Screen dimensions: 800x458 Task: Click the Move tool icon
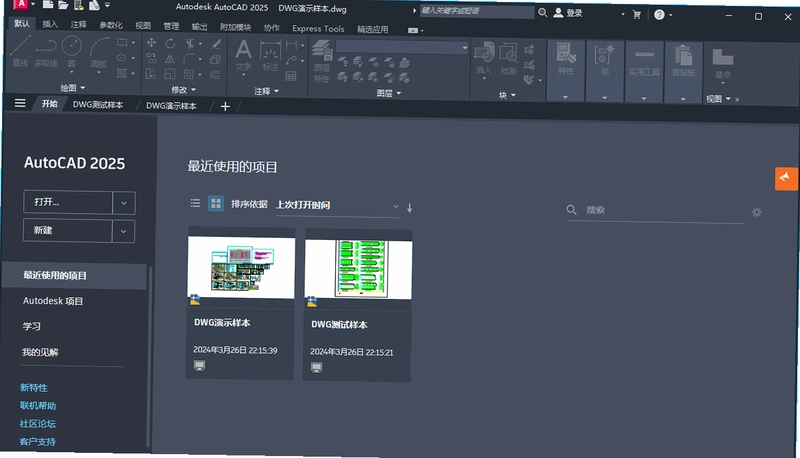tap(152, 43)
